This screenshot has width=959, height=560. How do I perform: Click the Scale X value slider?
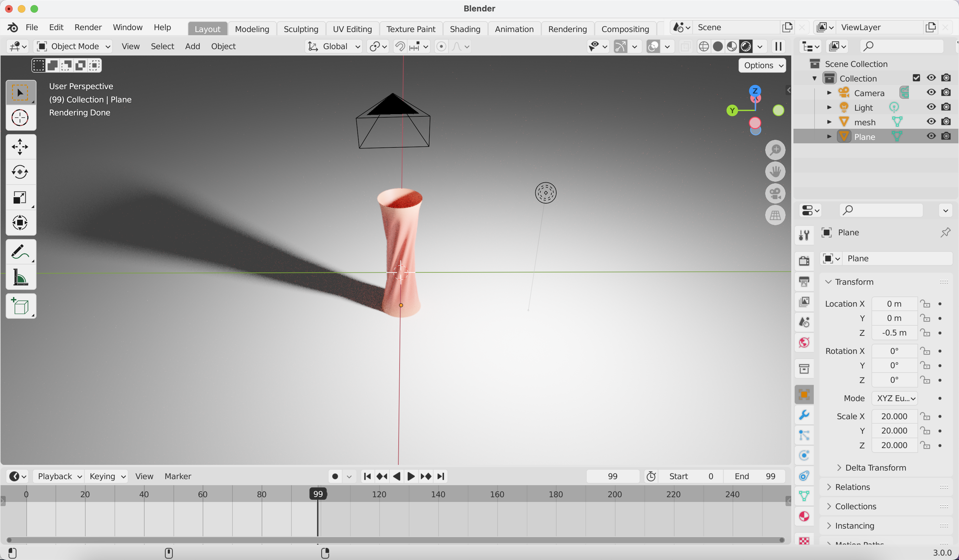click(x=894, y=417)
